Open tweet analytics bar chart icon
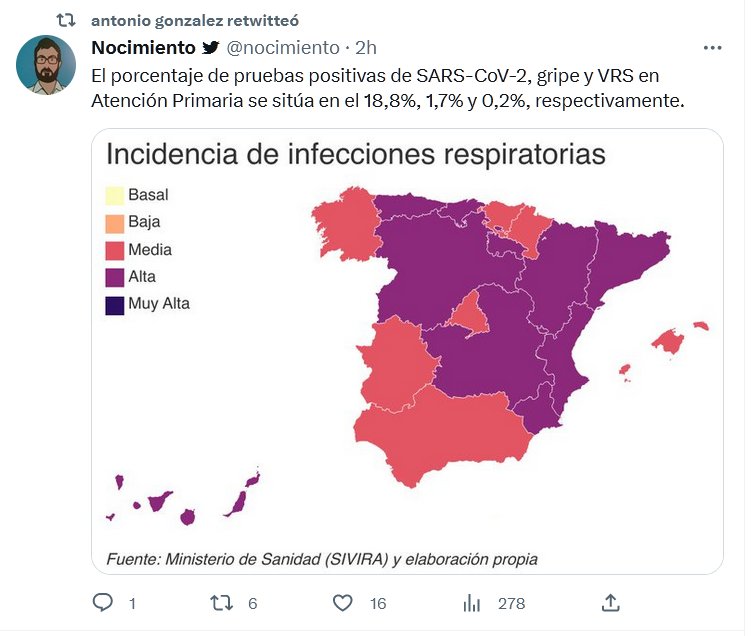The width and height of the screenshot is (756, 636). click(x=472, y=602)
